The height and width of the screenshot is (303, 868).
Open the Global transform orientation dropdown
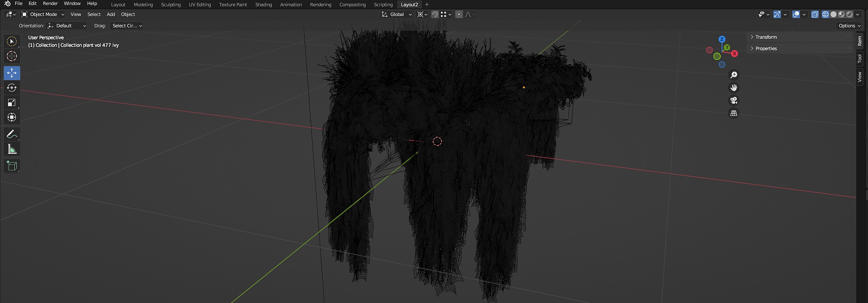[396, 15]
